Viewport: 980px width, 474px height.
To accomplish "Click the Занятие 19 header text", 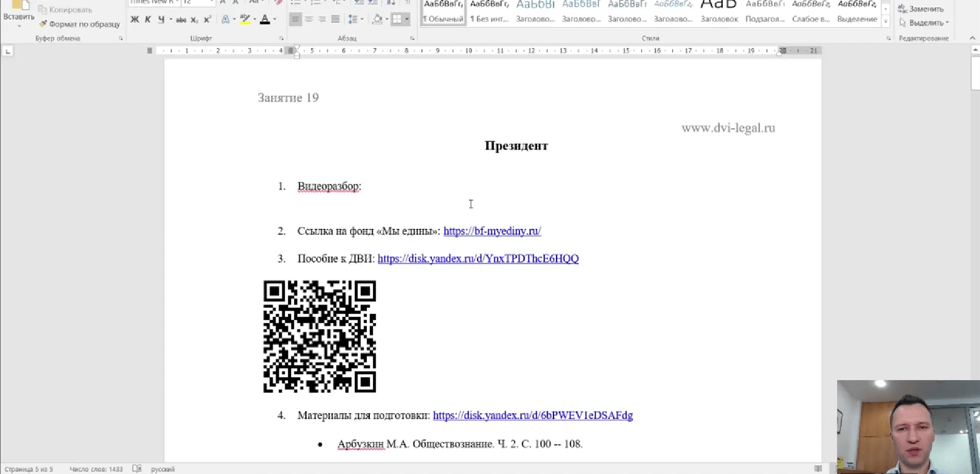I will tap(288, 98).
